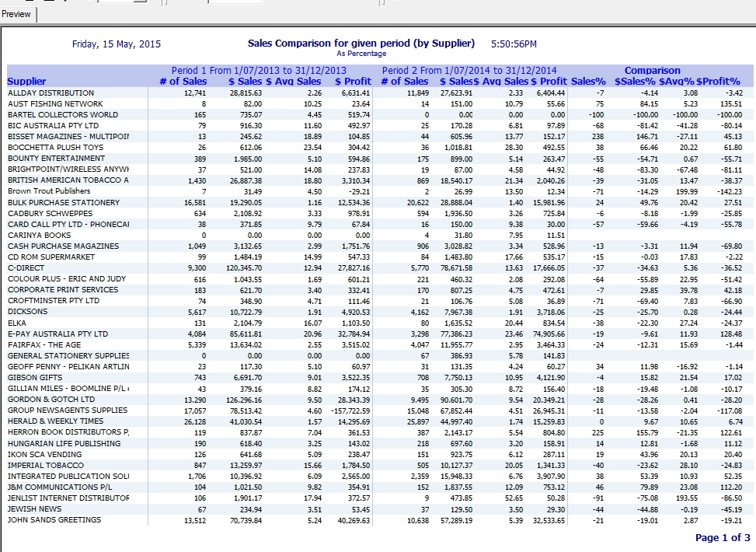Click JENLIST $Avg% value 193.55

pyautogui.click(x=686, y=498)
